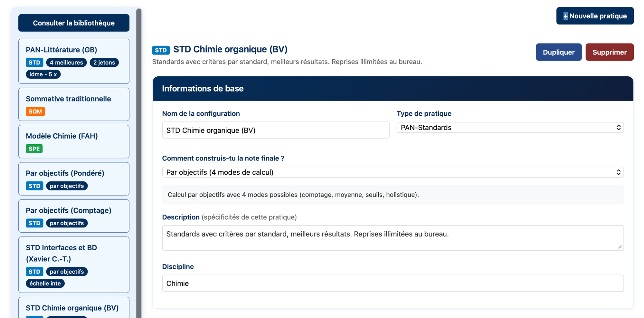Image resolution: width=644 pixels, height=318 pixels.
Task: Click the description textarea resize handle
Action: pyautogui.click(x=620, y=247)
